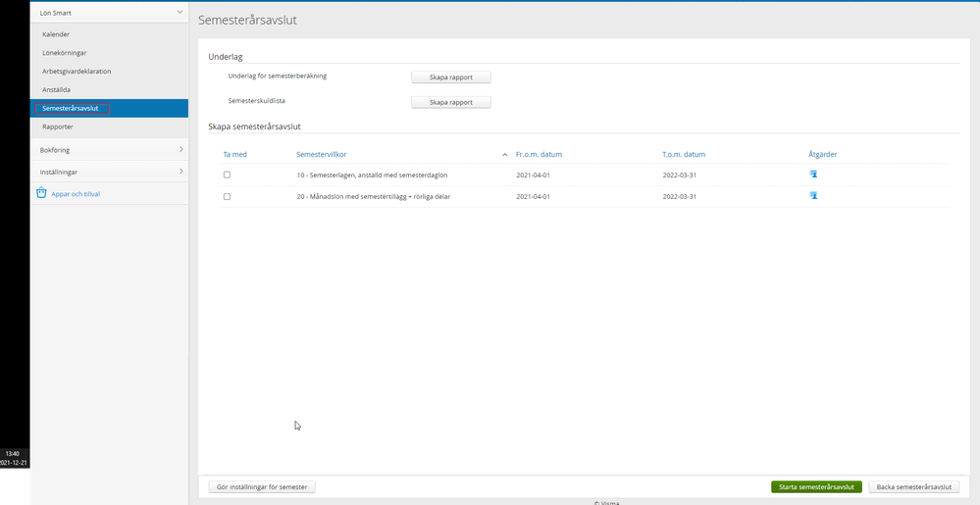Tick the checkbox for 10 - Semesterlagen row
The height and width of the screenshot is (505, 980).
tap(228, 175)
